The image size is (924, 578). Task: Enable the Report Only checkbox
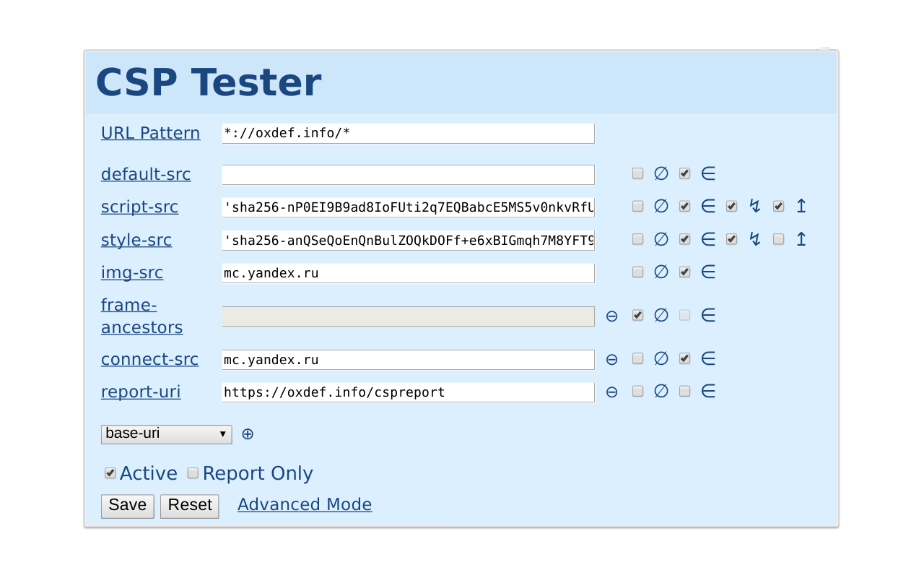(193, 473)
